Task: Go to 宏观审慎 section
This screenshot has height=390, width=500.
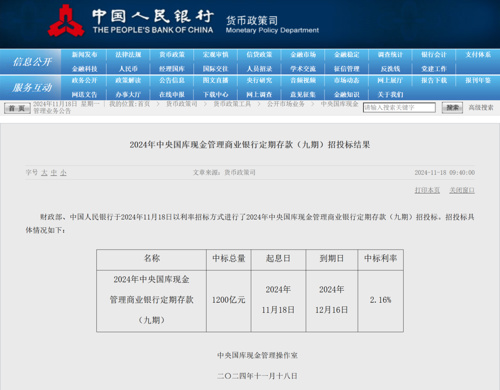Action: pyautogui.click(x=215, y=55)
